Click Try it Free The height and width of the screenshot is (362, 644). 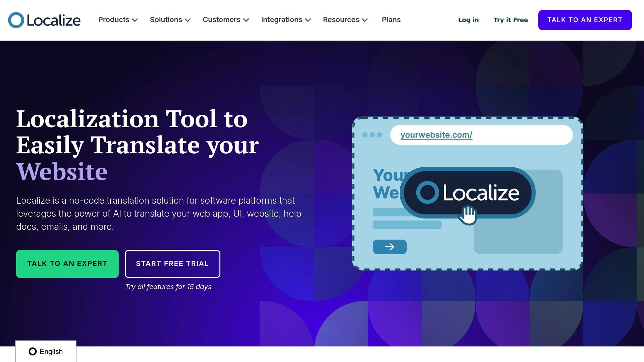click(510, 20)
